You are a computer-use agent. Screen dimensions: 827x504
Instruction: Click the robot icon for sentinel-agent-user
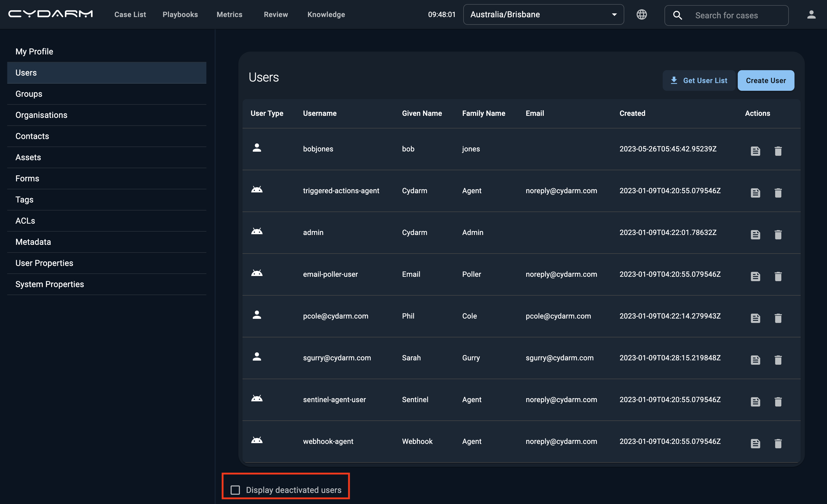click(x=257, y=398)
